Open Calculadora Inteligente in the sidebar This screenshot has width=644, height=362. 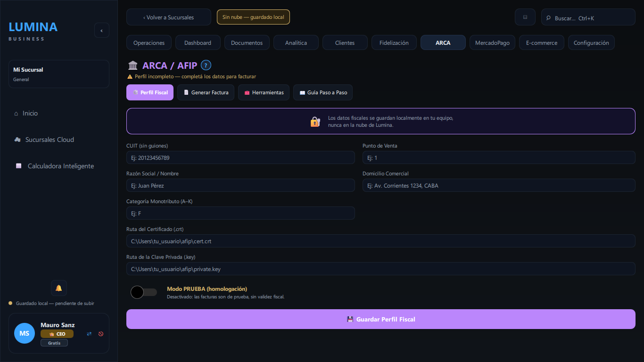coord(59,166)
